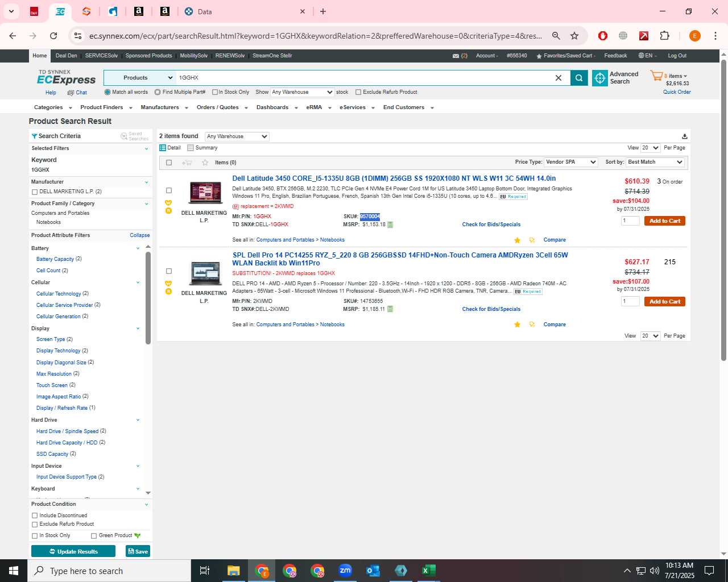
Task: Open the Price Type Vendor SPA dropdown
Action: (x=570, y=162)
